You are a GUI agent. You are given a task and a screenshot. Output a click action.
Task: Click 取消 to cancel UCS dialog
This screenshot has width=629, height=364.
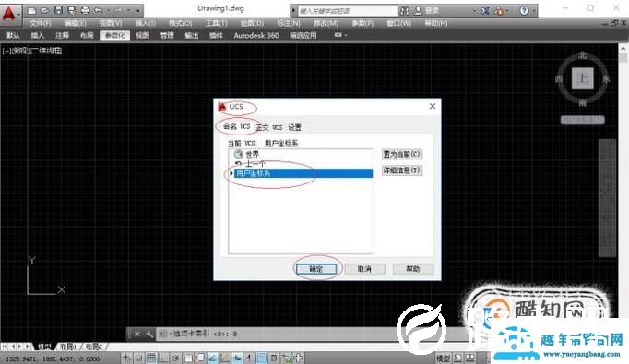pyautogui.click(x=364, y=269)
